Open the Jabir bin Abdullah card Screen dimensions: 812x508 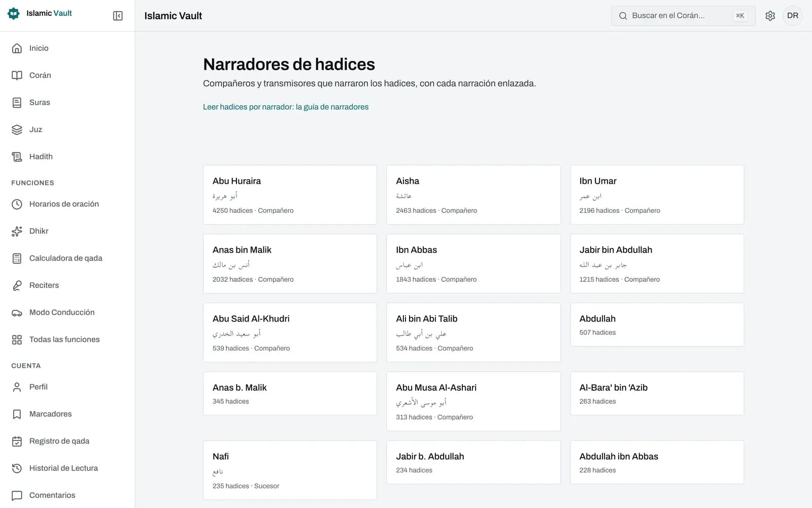657,264
